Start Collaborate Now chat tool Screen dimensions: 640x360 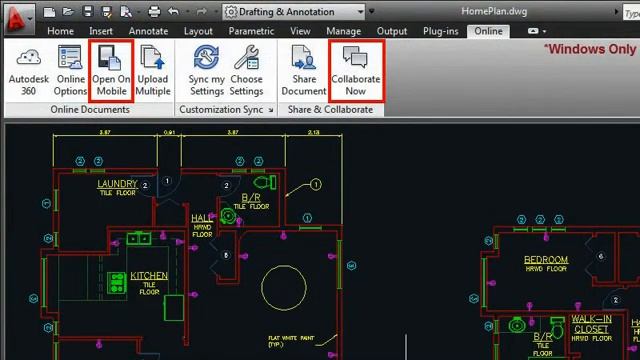356,71
